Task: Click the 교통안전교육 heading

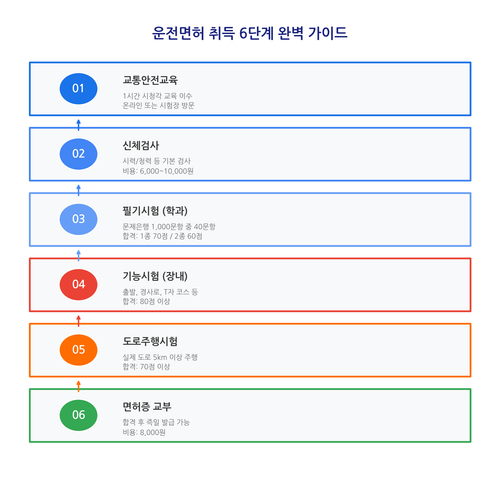Action: click(150, 80)
